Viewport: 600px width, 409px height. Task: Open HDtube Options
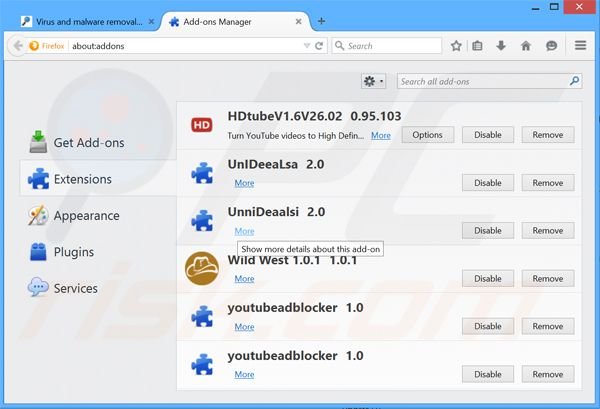point(427,135)
